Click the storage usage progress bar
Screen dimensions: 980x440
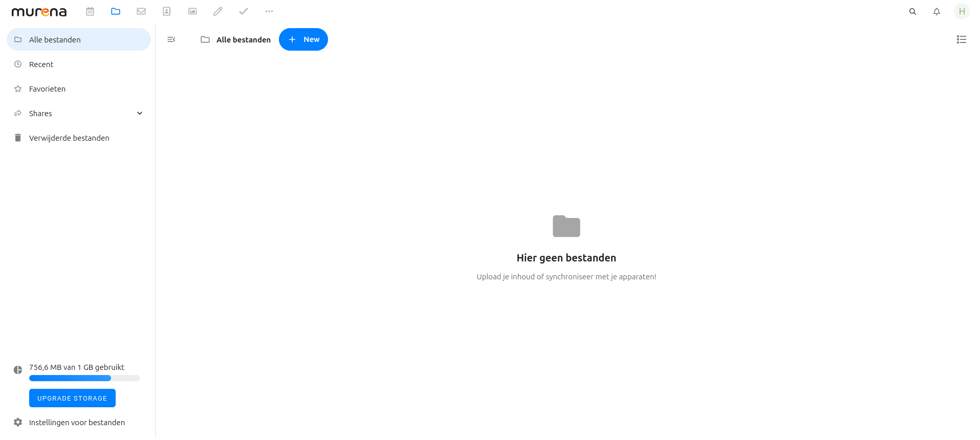pyautogui.click(x=84, y=378)
